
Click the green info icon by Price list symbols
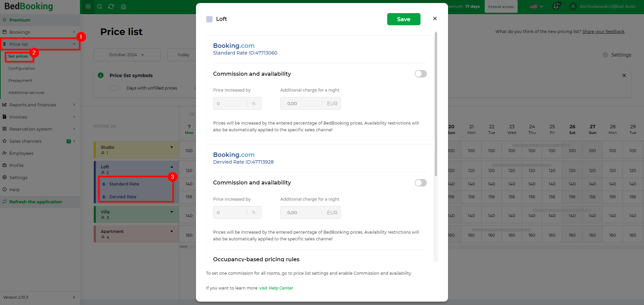(100, 75)
